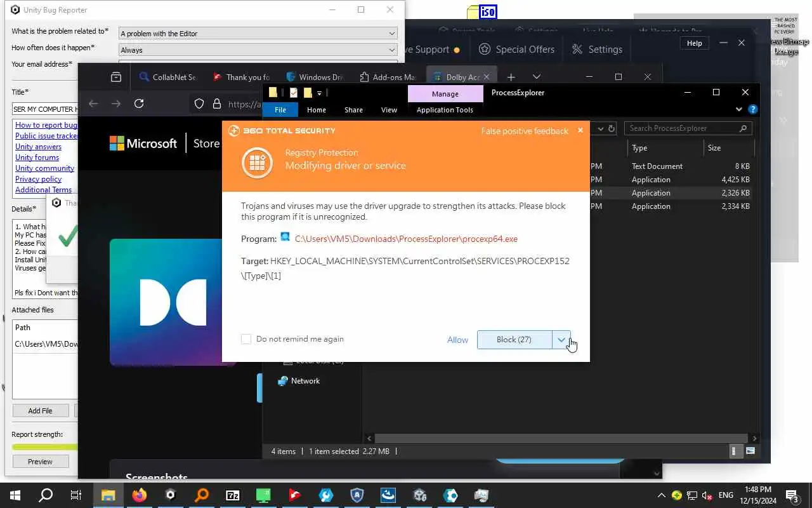Open the Block options dropdown arrow
Image resolution: width=812 pixels, height=508 pixels.
[561, 340]
